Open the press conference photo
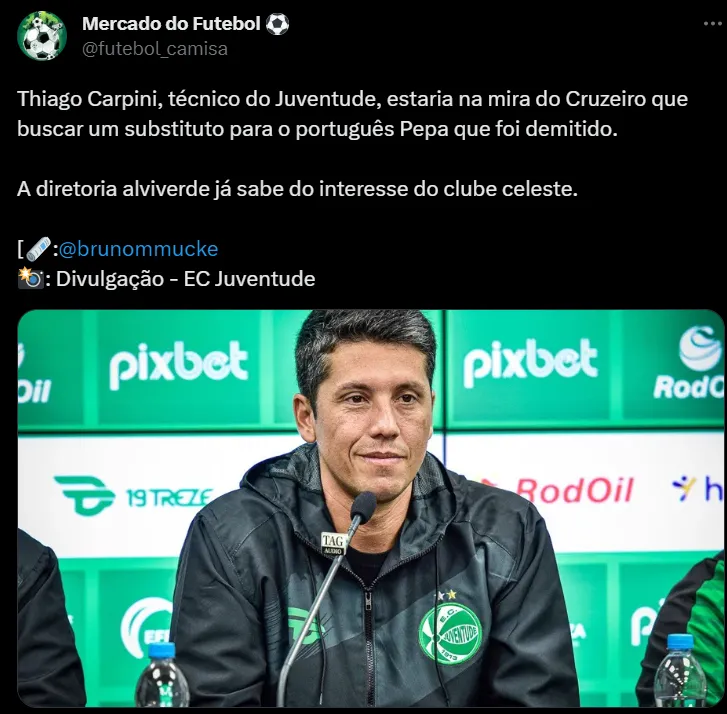Screen dimensions: 727x714 point(370,508)
